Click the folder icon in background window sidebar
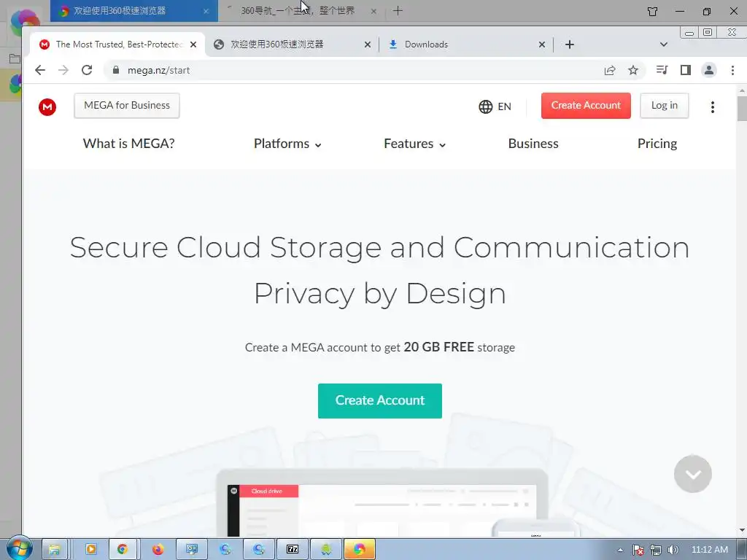Viewport: 747px width, 560px height. (15, 58)
